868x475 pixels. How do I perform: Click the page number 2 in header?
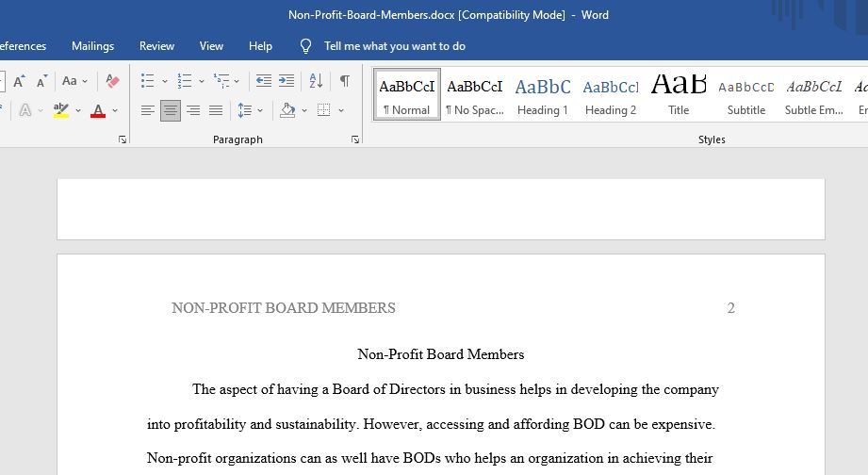click(730, 308)
